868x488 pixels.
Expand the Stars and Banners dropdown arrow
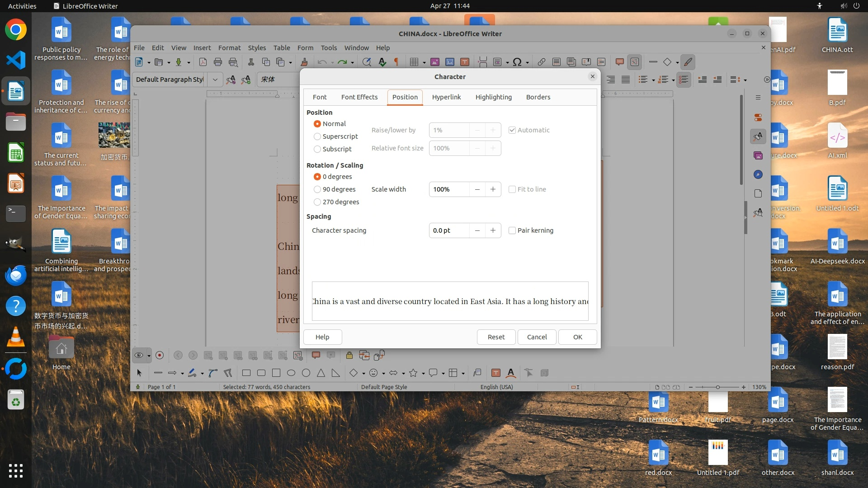pos(423,374)
